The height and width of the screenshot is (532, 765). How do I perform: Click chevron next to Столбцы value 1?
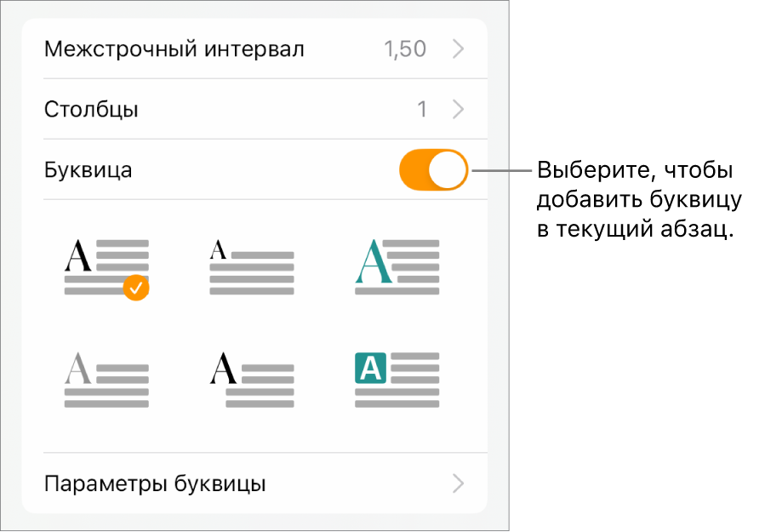coord(458,109)
